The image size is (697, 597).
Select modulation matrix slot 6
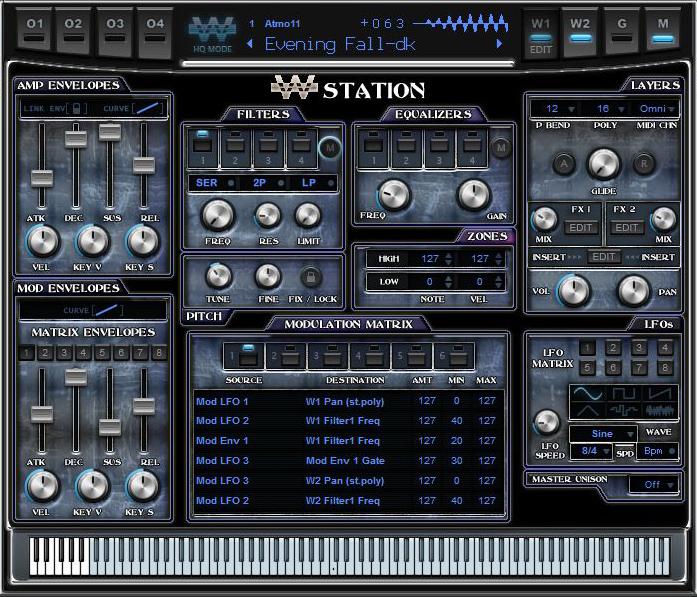pyautogui.click(x=454, y=356)
